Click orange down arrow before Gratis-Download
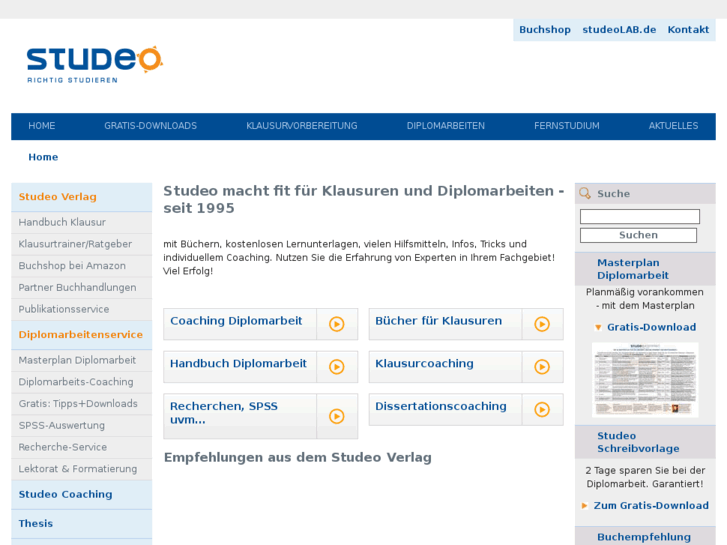Screen dimensions: 727x545 [x=598, y=327]
